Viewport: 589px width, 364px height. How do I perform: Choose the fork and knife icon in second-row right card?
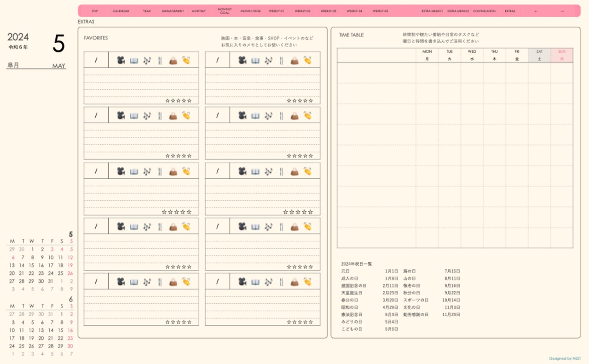(x=281, y=116)
